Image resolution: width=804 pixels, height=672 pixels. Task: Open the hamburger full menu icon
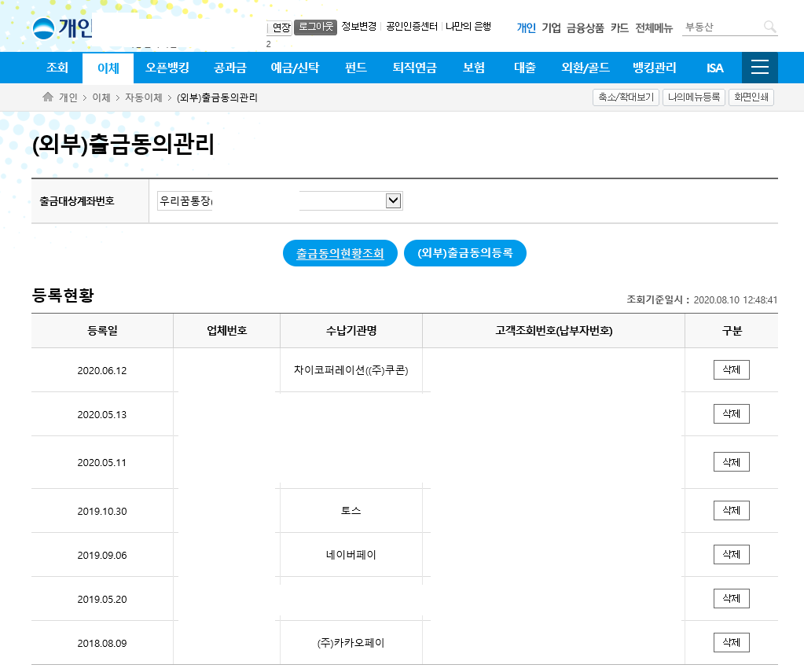pos(759,68)
